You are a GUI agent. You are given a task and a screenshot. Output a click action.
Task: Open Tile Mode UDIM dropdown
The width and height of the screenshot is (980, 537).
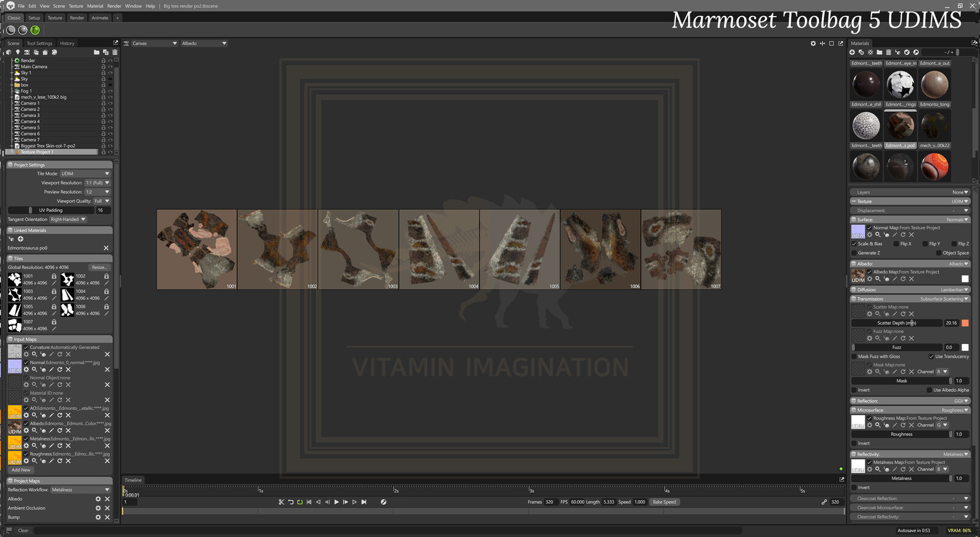(x=85, y=173)
